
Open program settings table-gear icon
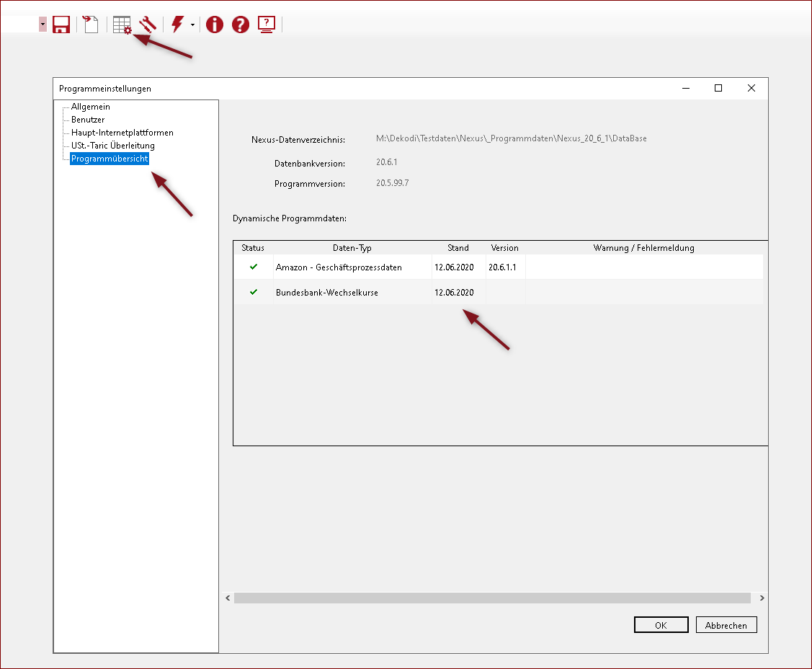(122, 25)
